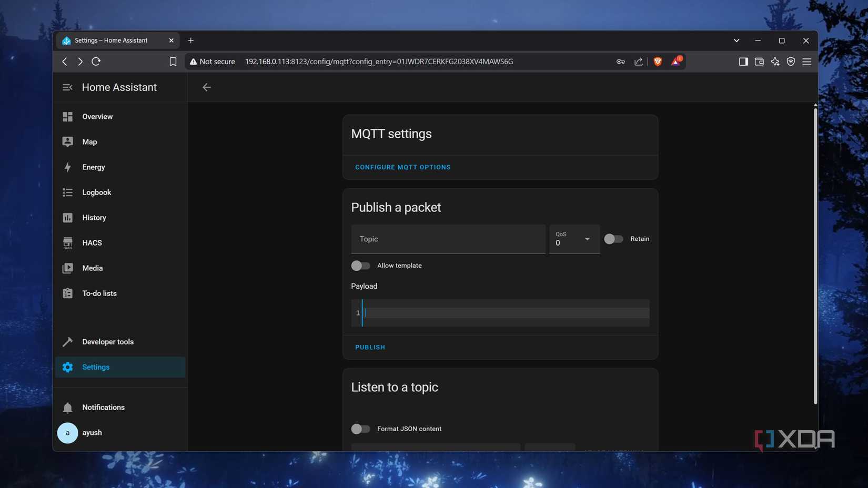Screen dimensions: 868x488
Task: Reload the page with the refresh icon
Action: pyautogui.click(x=96, y=62)
